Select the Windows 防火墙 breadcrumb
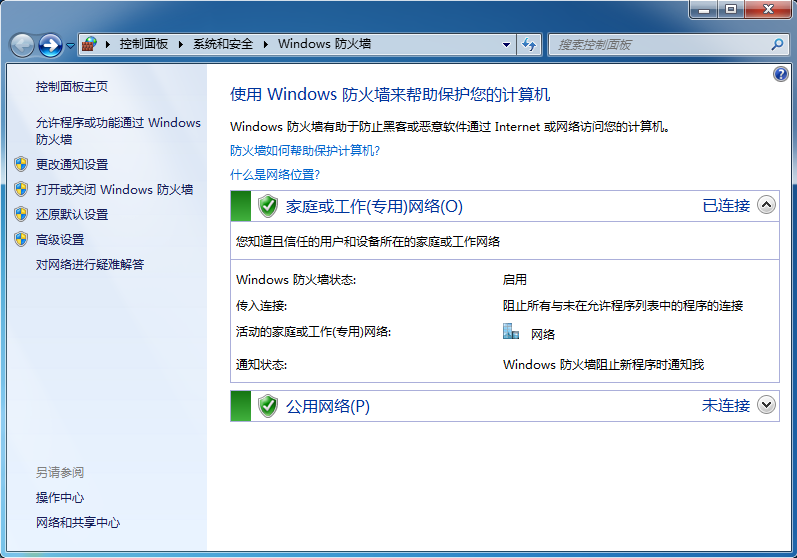The height and width of the screenshot is (558, 797). (324, 44)
